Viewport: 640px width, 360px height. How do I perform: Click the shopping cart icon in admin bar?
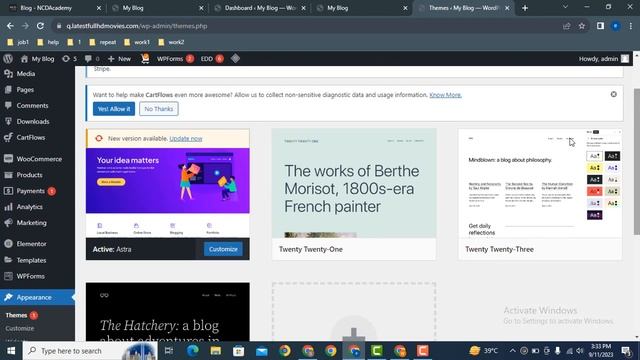145,59
